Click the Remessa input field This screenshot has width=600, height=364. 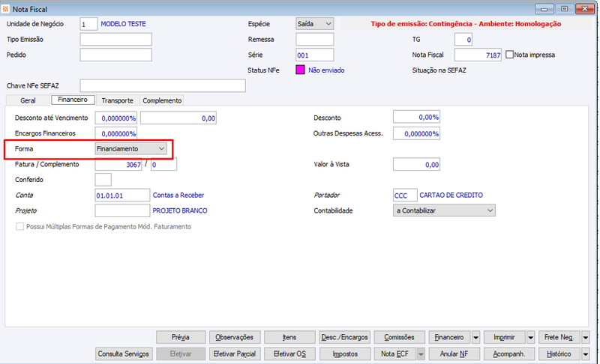pos(314,40)
